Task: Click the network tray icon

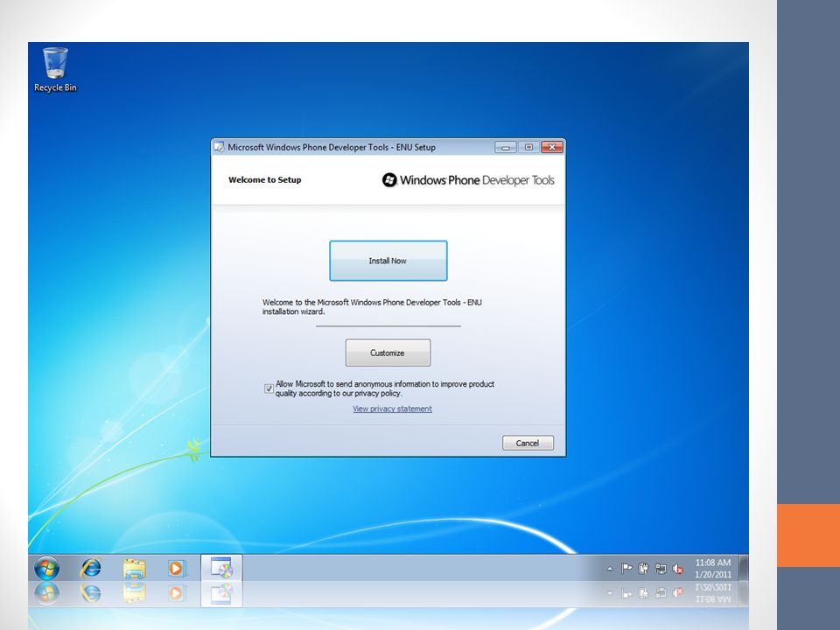Action: (661, 569)
